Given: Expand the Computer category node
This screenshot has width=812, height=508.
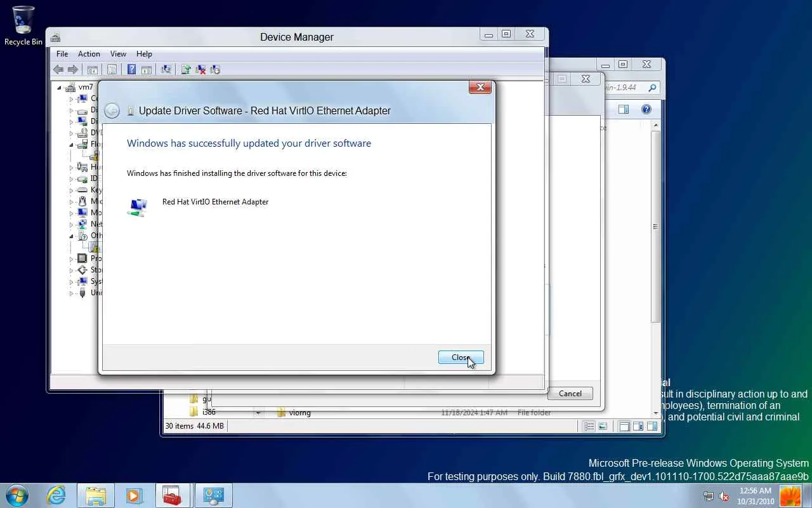Looking at the screenshot, I should coord(71,98).
